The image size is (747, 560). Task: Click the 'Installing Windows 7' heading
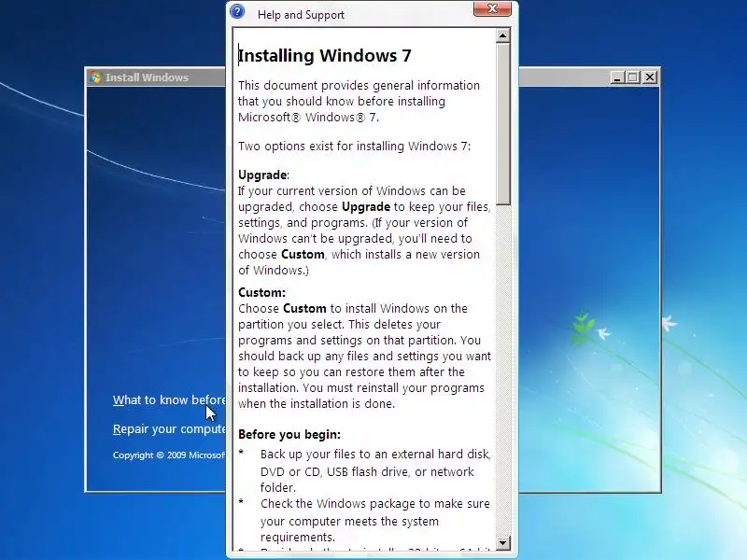[324, 56]
